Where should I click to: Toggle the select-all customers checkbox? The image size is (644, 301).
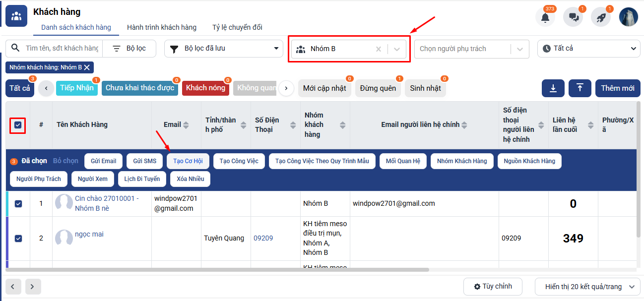pyautogui.click(x=18, y=125)
